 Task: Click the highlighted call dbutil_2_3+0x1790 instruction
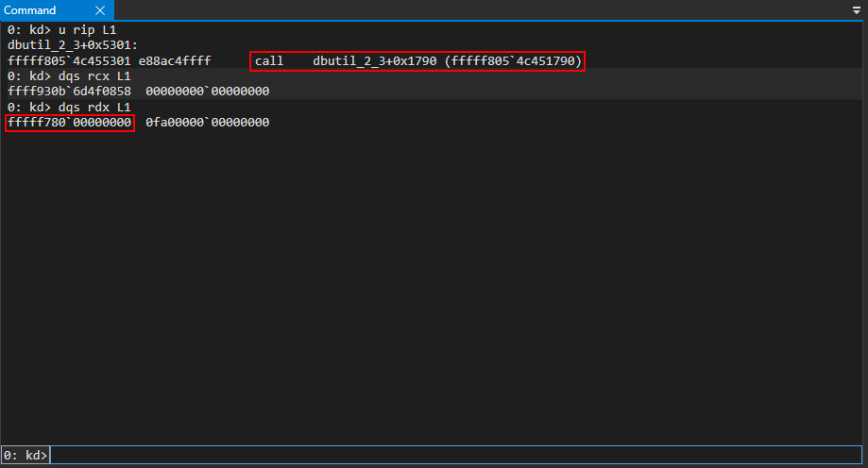click(x=418, y=61)
